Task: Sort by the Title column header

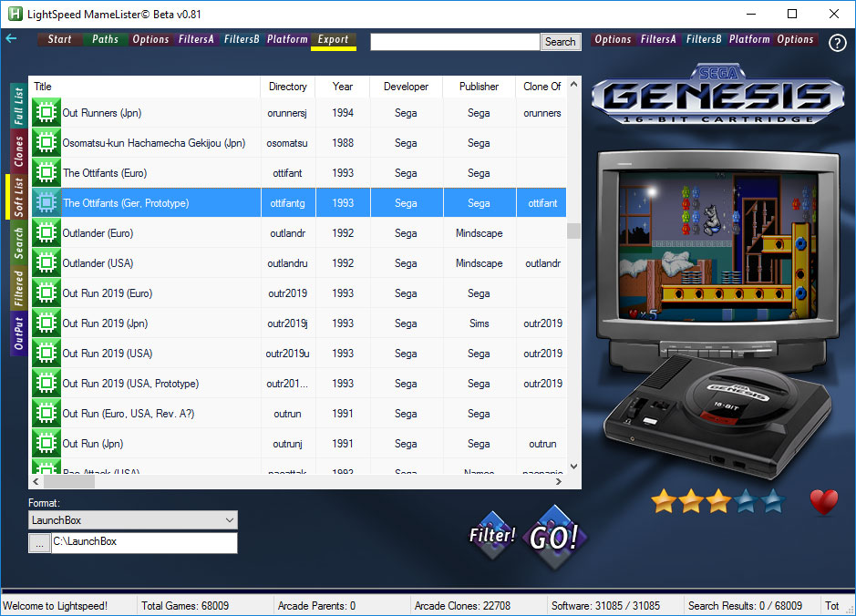Action: pos(145,87)
